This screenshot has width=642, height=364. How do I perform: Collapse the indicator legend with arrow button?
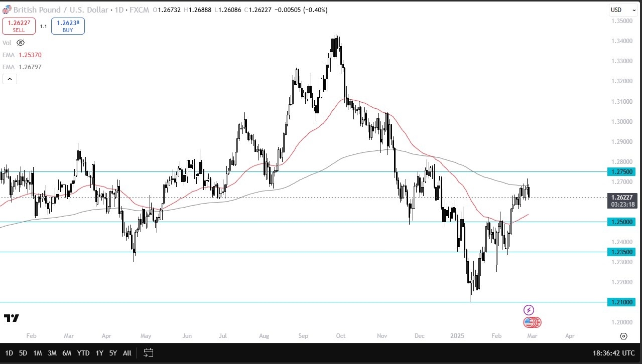coord(10,79)
